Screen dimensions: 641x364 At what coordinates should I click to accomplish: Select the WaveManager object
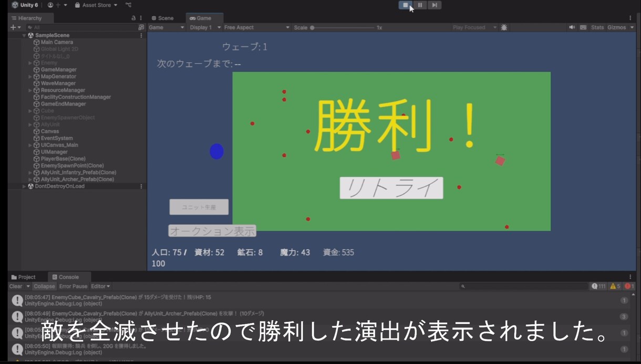[58, 83]
